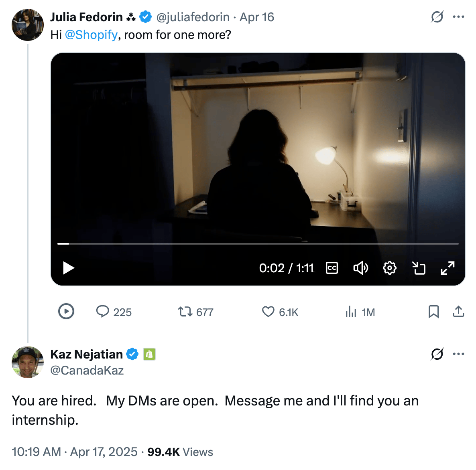Bookmark Julia's tweet
The height and width of the screenshot is (470, 476).
point(433,312)
